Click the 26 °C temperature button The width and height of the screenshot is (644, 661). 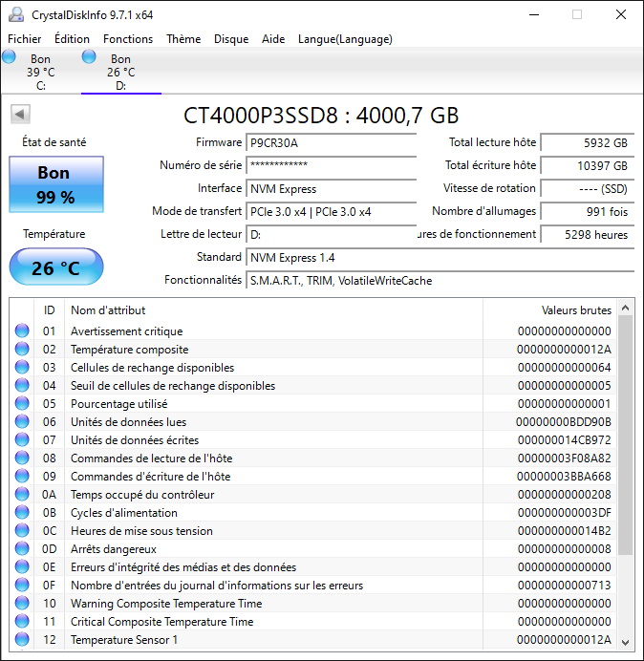coord(56,267)
